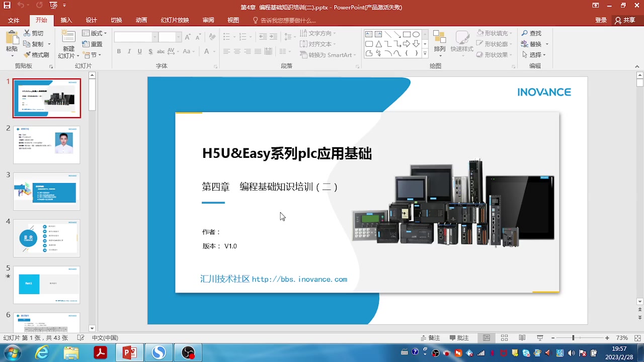Open the line spacing dropdown
This screenshot has height=362, width=644.
point(290,37)
